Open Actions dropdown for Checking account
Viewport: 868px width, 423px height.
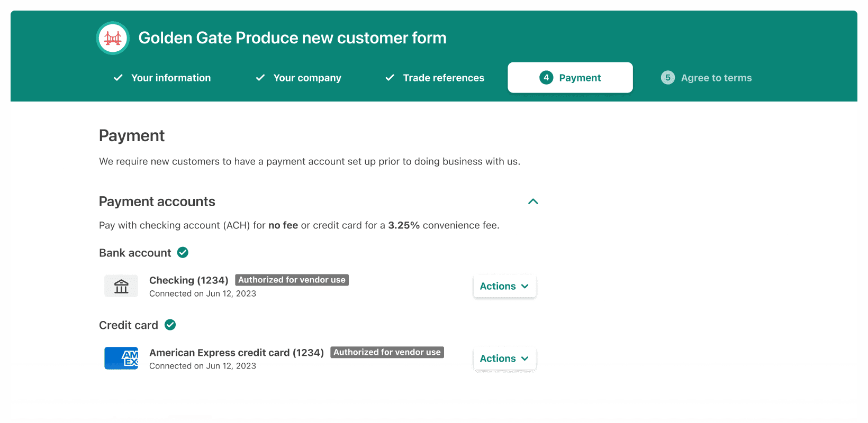(504, 286)
